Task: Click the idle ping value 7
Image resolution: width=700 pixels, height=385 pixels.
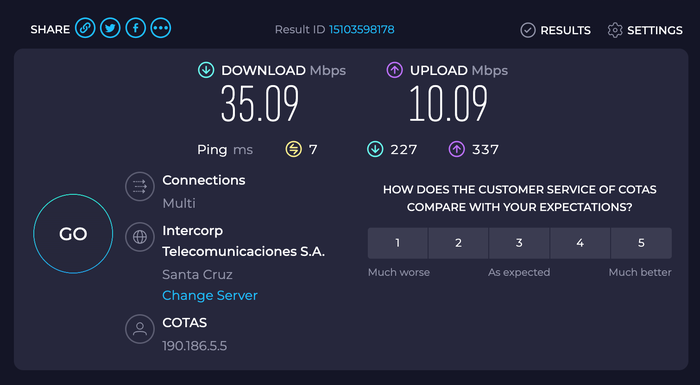Action: click(313, 149)
